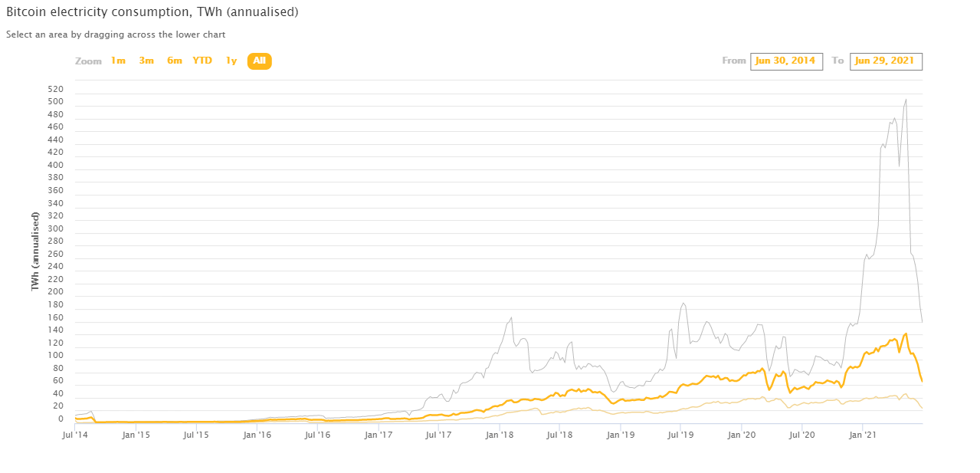Click the y-axis value 0
The height and width of the screenshot is (473, 980).
click(x=61, y=419)
